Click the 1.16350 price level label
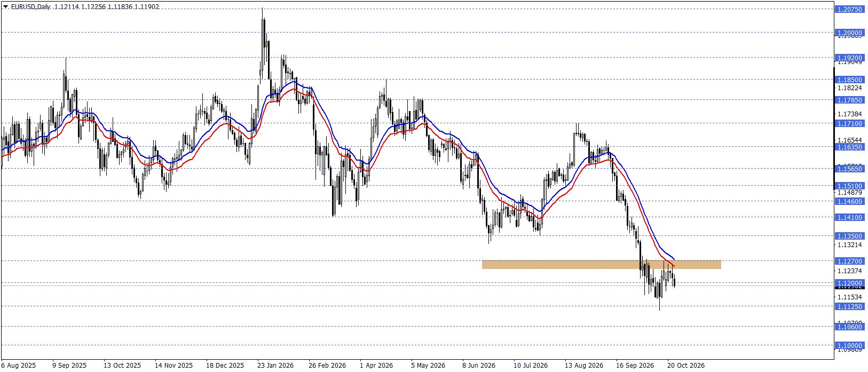This screenshot has width=868, height=372. pyautogui.click(x=849, y=147)
